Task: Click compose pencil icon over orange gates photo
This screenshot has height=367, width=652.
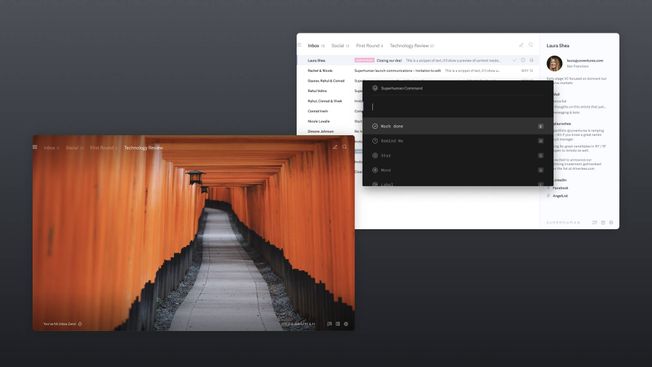Action: 335,147
